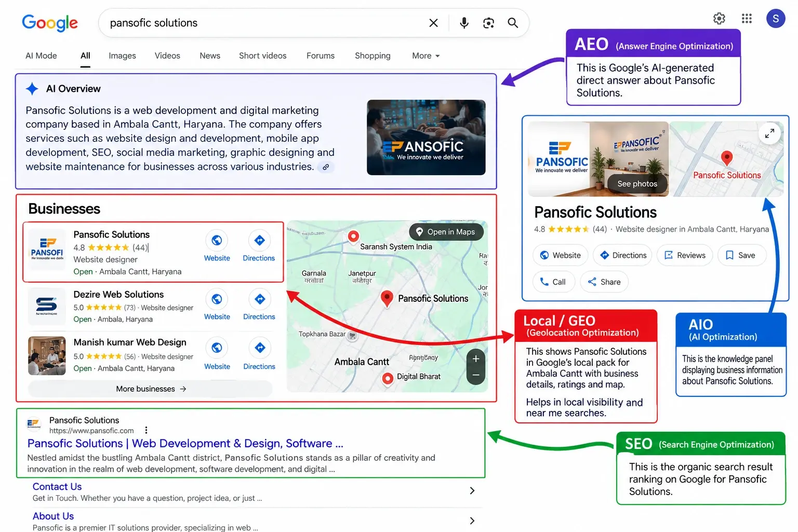Screen dimensions: 798x532
Task: Expand the knowledge panel map
Action: click(x=769, y=134)
